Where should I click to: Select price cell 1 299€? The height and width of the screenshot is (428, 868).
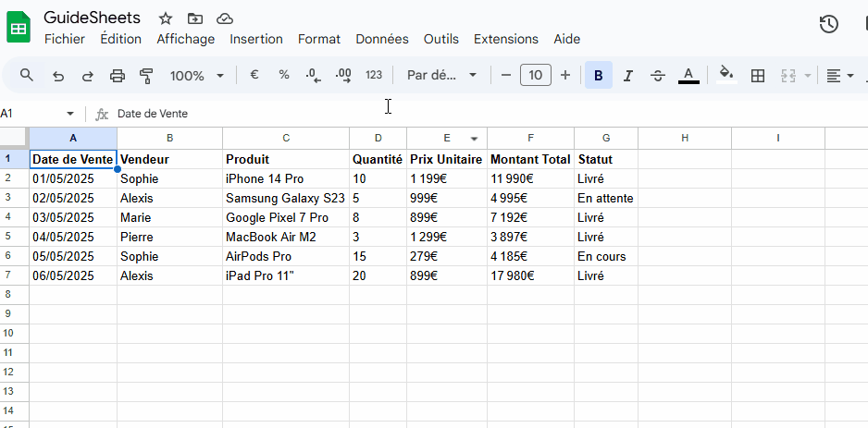click(x=447, y=237)
